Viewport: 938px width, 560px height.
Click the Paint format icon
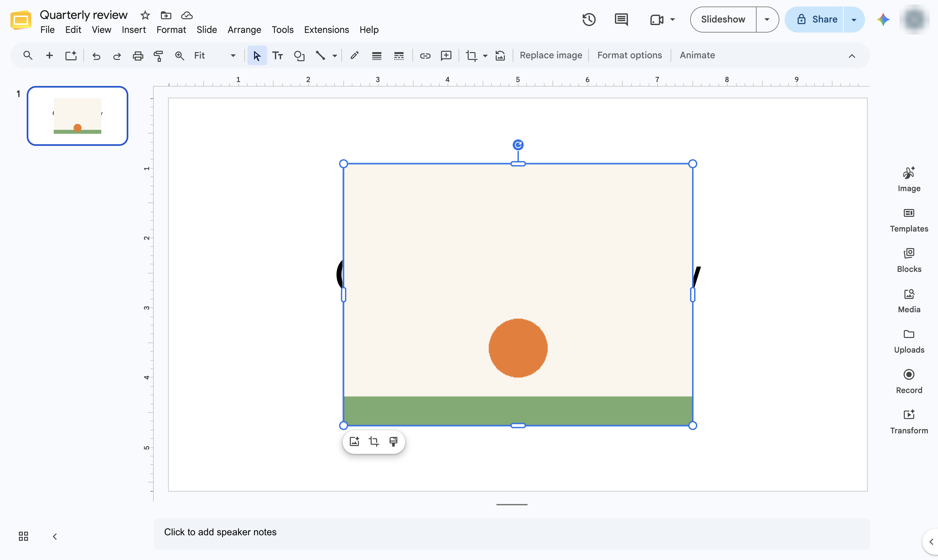(159, 55)
